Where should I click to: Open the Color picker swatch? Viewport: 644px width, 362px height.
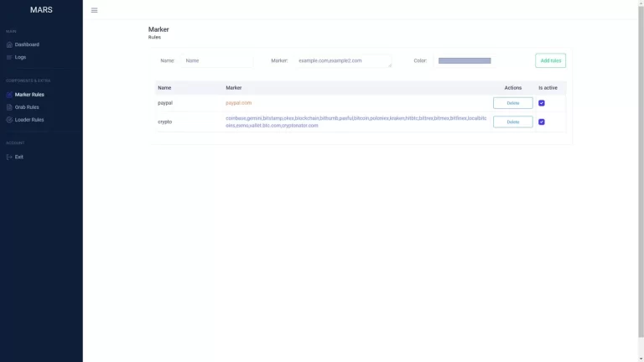point(465,60)
